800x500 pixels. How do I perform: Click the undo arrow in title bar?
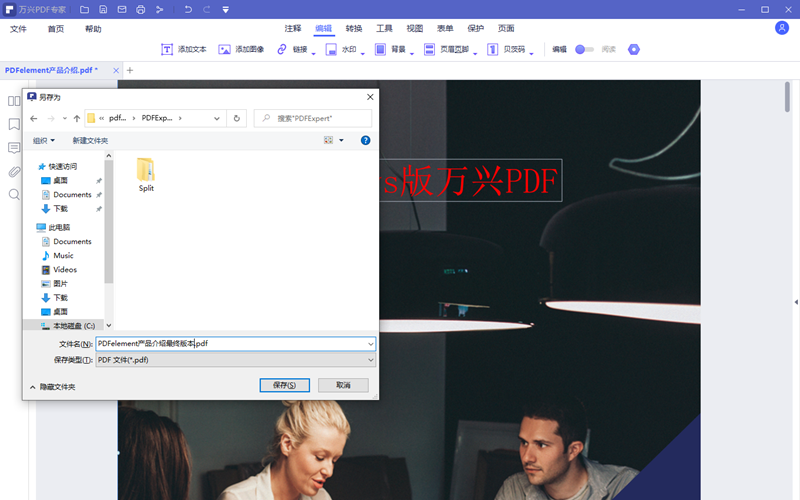pyautogui.click(x=188, y=9)
